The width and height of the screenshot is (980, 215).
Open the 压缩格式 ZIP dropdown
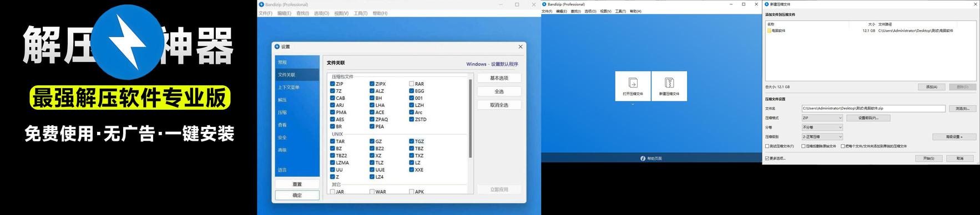pyautogui.click(x=822, y=118)
